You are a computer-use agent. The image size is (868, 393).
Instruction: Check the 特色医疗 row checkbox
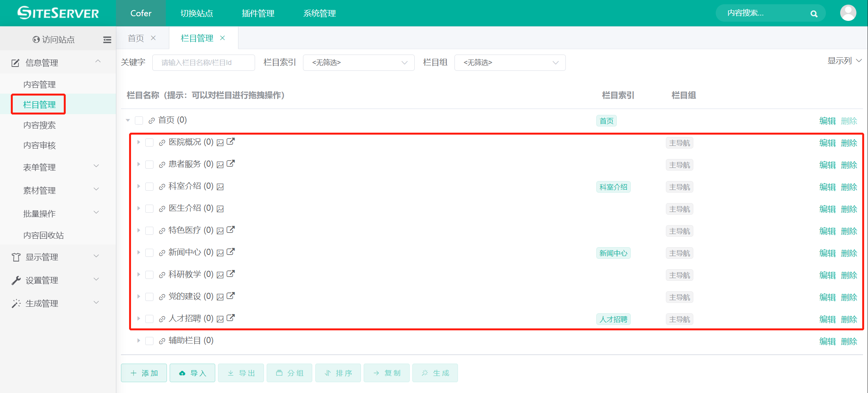point(150,231)
